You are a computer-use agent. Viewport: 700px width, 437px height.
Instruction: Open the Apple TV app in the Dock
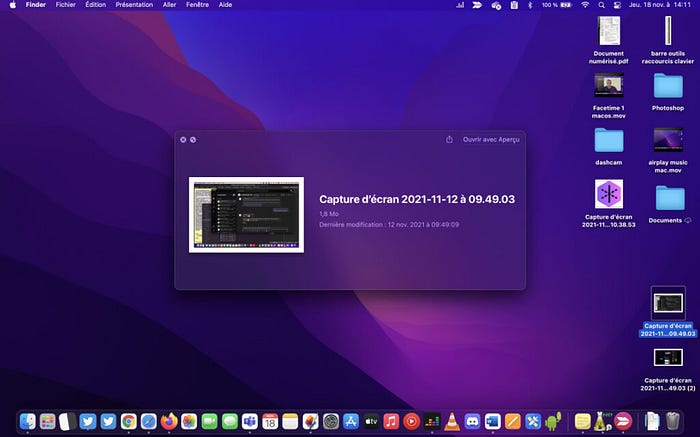(x=371, y=421)
